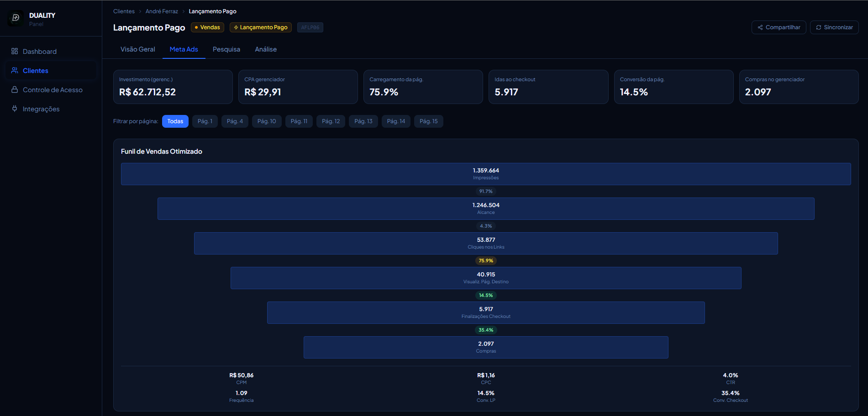
Task: Filter by Pág. 4
Action: pyautogui.click(x=235, y=121)
